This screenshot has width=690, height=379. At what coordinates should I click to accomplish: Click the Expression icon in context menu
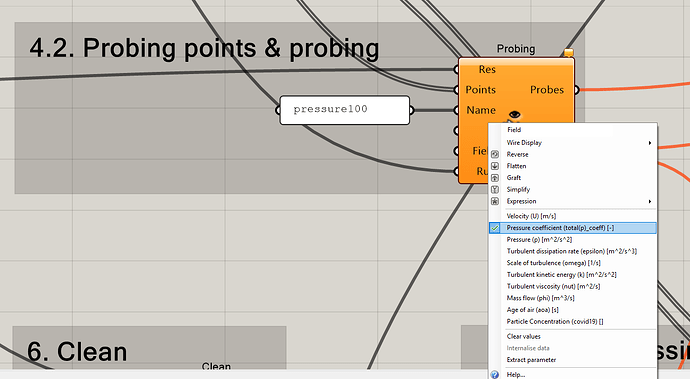[x=495, y=201]
